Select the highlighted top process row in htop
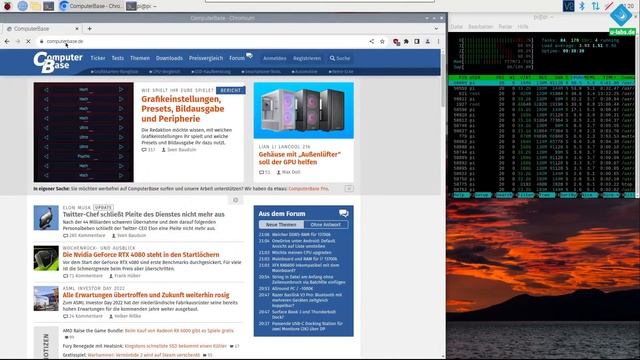 (x=542, y=83)
